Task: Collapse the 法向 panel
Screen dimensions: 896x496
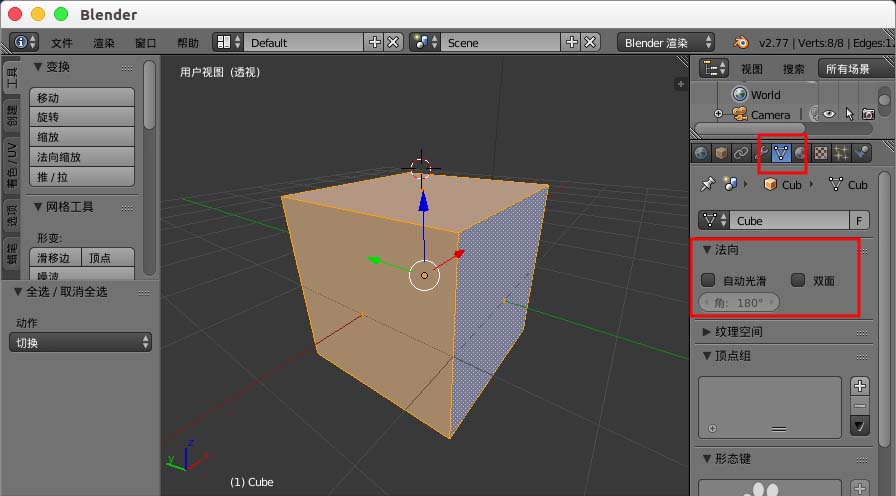Action: pos(707,250)
